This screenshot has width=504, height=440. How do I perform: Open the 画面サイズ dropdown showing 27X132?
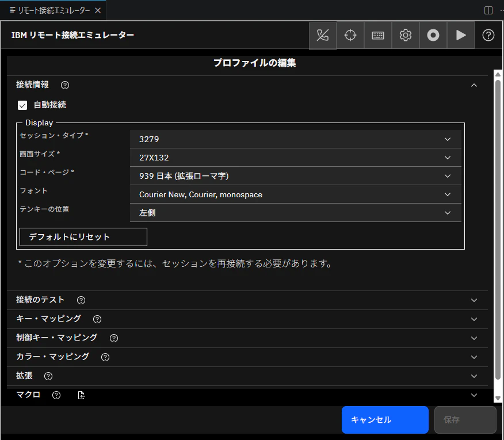(x=295, y=158)
